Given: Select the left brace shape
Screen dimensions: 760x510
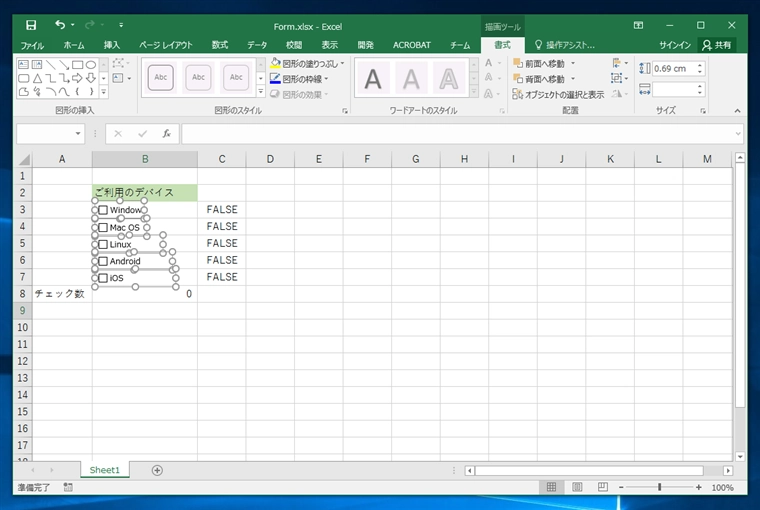Looking at the screenshot, I should [x=78, y=91].
